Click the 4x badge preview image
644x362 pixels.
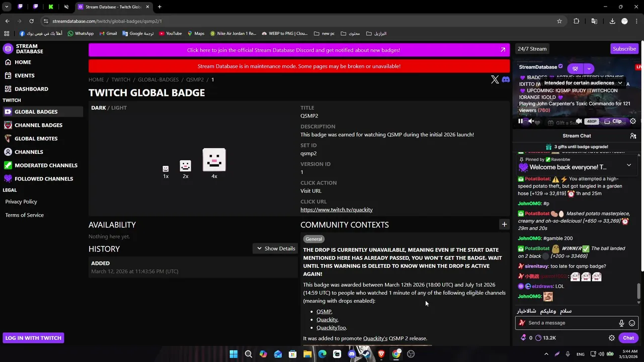(214, 160)
